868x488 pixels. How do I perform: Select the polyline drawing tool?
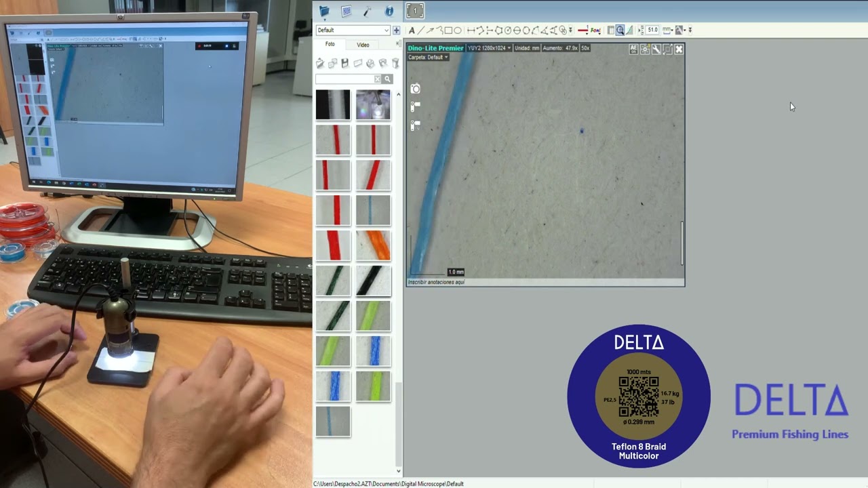[441, 30]
